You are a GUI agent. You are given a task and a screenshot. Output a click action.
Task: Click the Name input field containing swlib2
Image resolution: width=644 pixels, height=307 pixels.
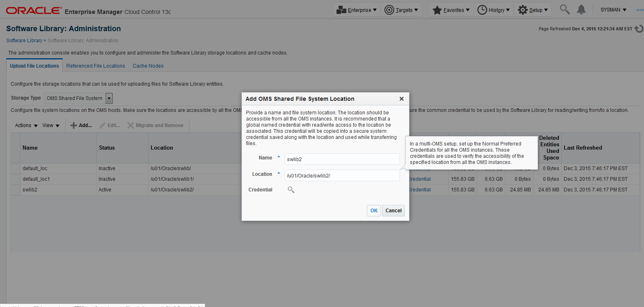tap(342, 159)
